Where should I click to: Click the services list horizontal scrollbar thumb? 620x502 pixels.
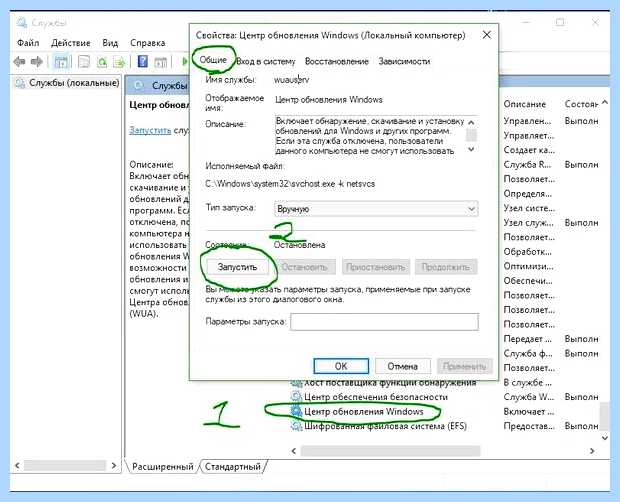[390, 451]
